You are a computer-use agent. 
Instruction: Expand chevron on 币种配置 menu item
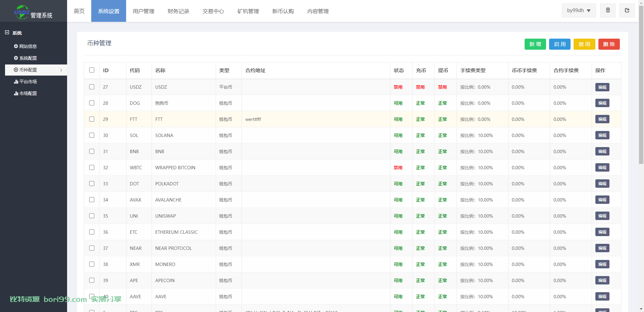pos(61,70)
